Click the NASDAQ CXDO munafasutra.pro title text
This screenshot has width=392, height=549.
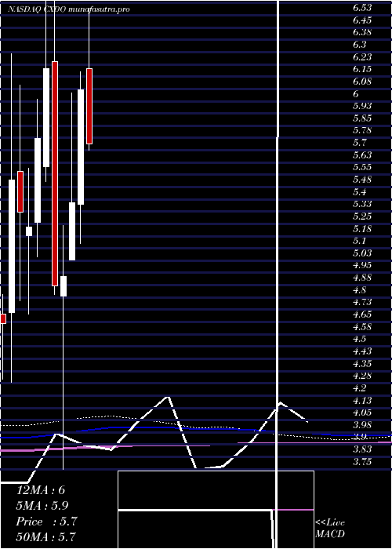[69, 9]
